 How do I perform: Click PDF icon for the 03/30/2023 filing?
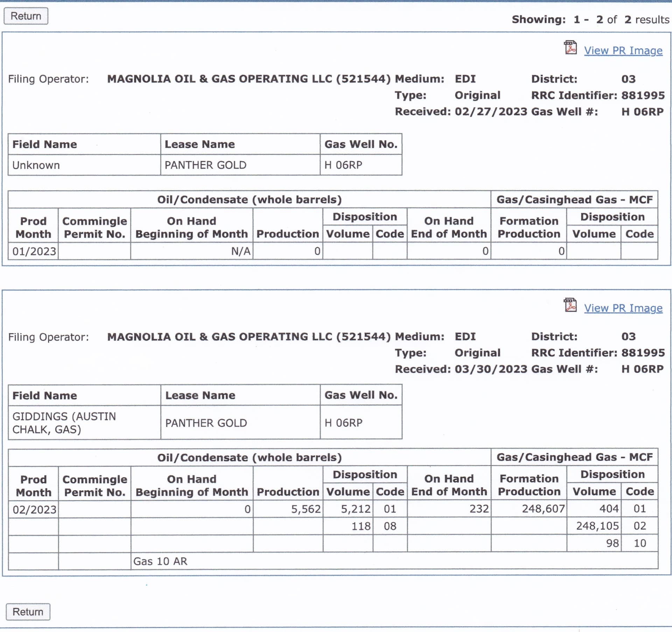pyautogui.click(x=570, y=305)
